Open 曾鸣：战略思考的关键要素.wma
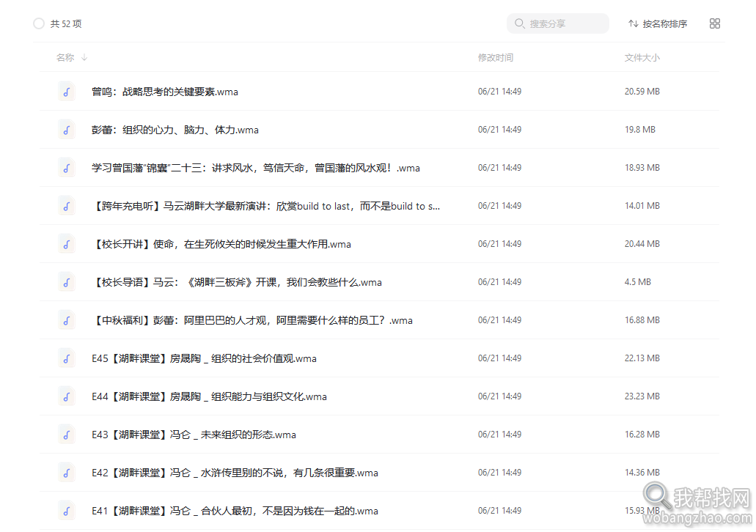The image size is (756, 532). point(164,92)
